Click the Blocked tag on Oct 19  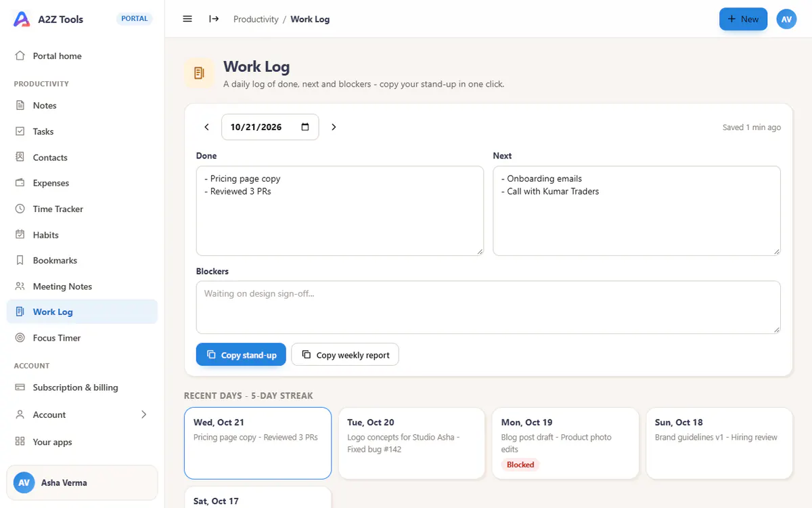pyautogui.click(x=520, y=465)
